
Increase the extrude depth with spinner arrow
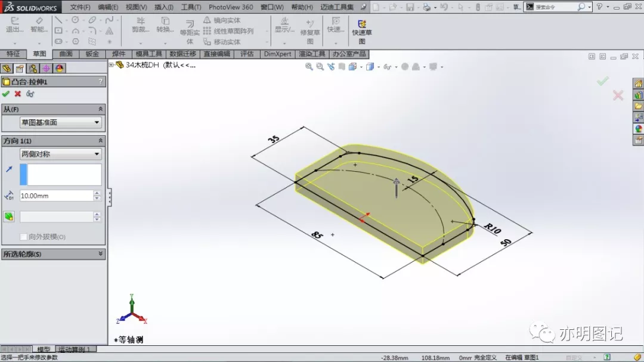97,193
